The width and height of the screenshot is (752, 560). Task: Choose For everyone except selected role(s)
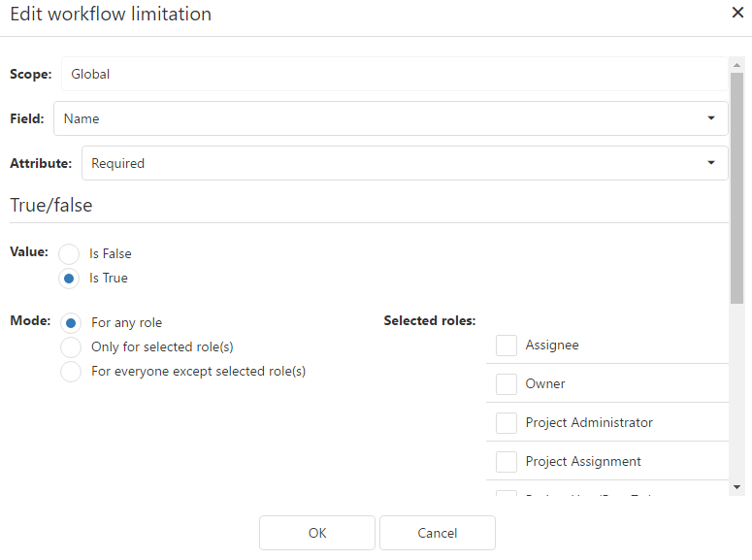click(71, 372)
